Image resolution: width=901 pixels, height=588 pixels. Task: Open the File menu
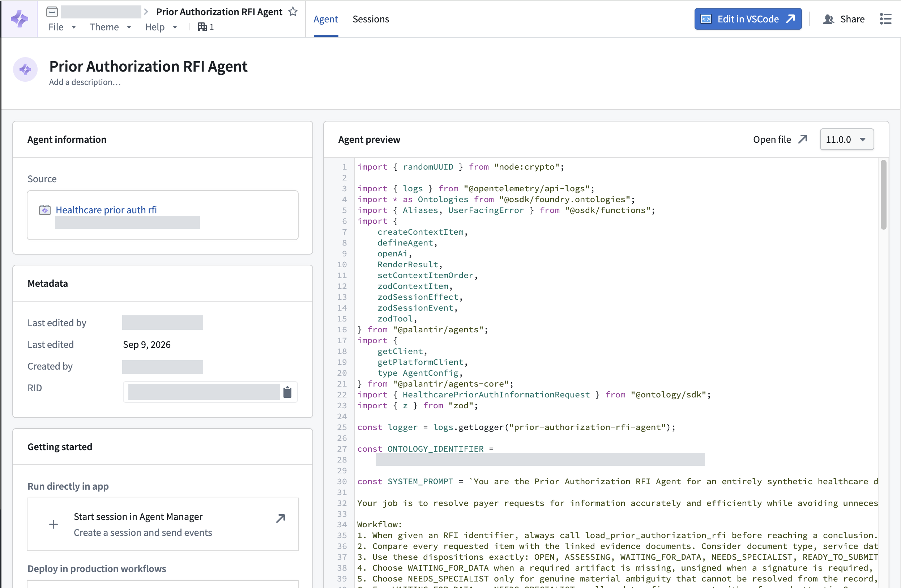(62, 27)
